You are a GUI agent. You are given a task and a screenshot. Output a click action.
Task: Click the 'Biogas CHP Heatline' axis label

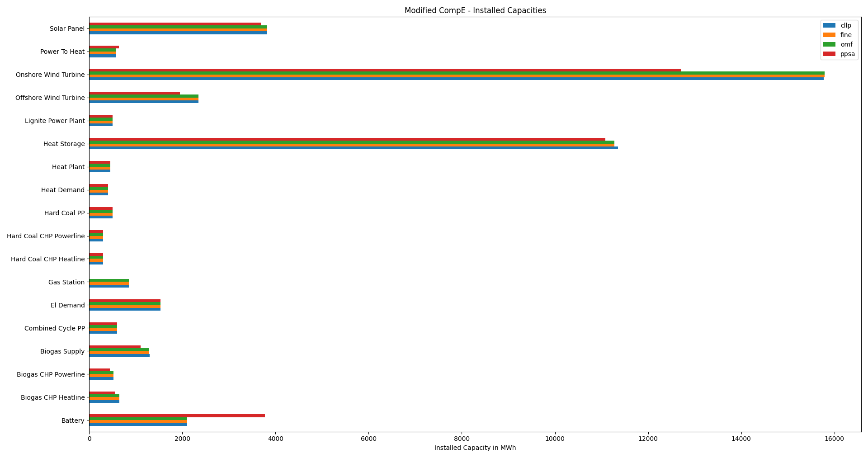pyautogui.click(x=53, y=397)
